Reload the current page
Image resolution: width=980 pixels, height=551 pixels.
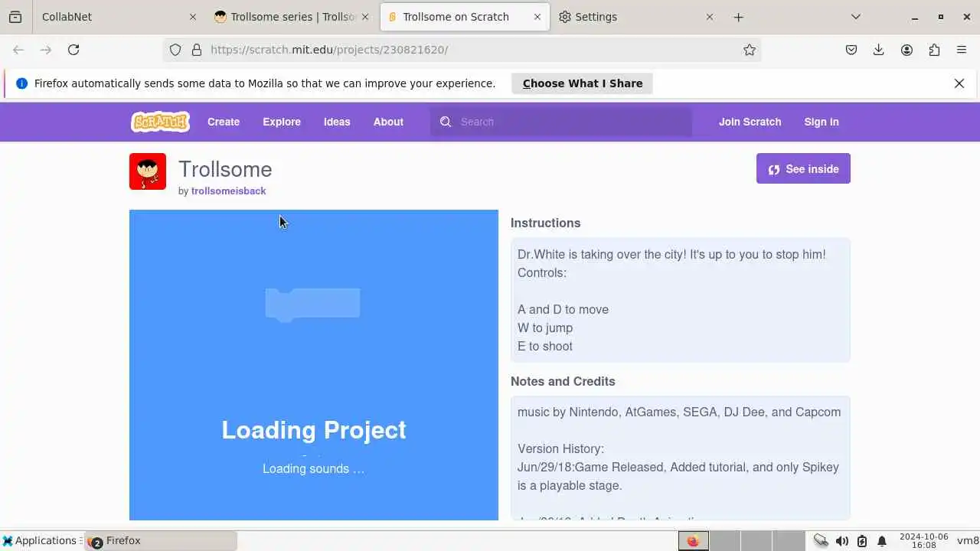coord(73,50)
